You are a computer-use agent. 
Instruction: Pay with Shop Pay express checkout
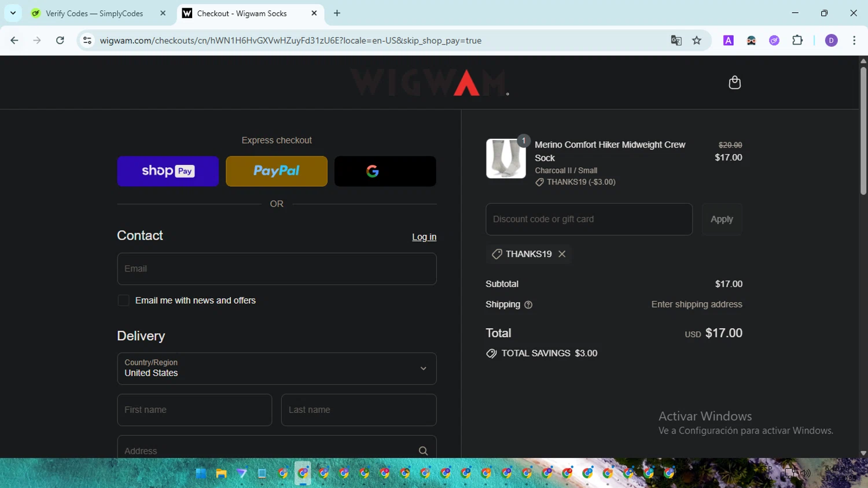(168, 171)
